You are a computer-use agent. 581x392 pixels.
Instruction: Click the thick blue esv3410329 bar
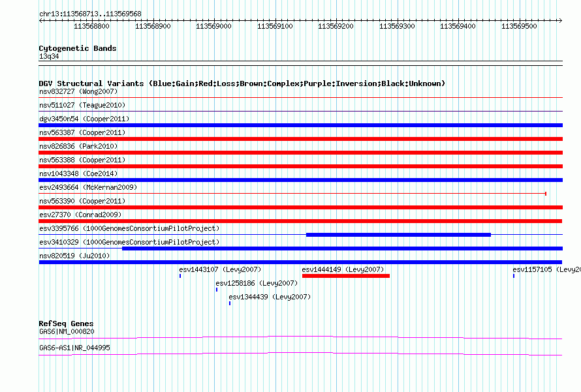342,249
